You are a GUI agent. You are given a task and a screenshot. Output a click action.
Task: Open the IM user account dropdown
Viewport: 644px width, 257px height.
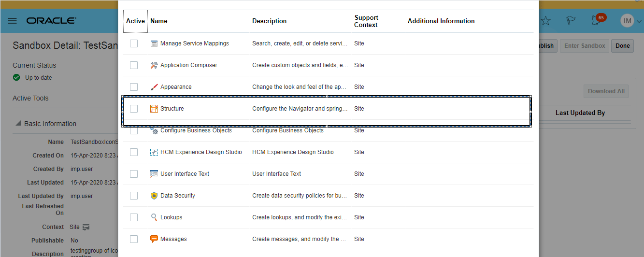pyautogui.click(x=631, y=21)
